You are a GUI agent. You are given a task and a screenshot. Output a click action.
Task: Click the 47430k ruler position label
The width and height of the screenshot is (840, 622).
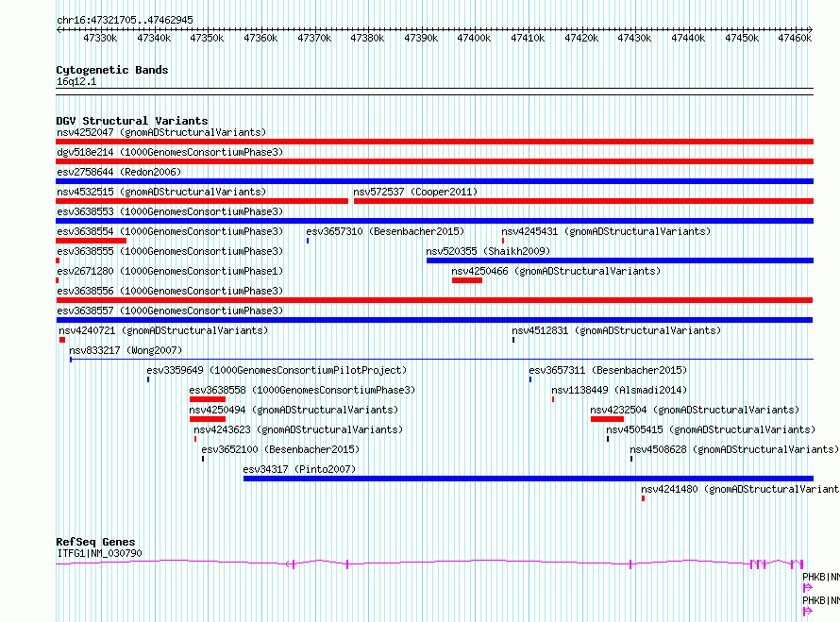coord(634,38)
